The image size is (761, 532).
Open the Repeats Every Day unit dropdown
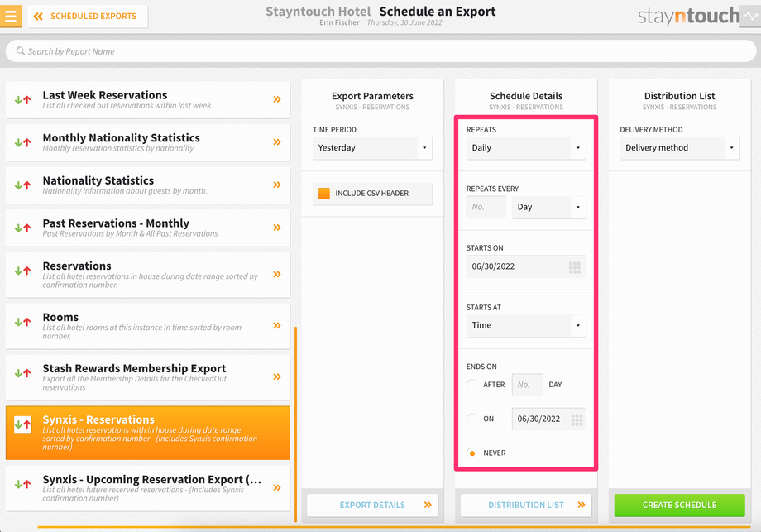[x=549, y=207]
